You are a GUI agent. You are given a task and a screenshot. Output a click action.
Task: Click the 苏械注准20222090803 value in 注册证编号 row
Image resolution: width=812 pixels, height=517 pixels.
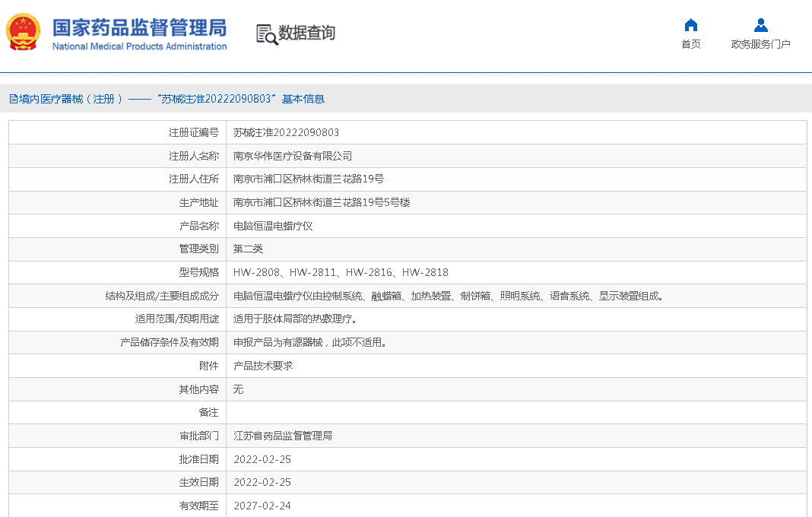pyautogui.click(x=286, y=132)
